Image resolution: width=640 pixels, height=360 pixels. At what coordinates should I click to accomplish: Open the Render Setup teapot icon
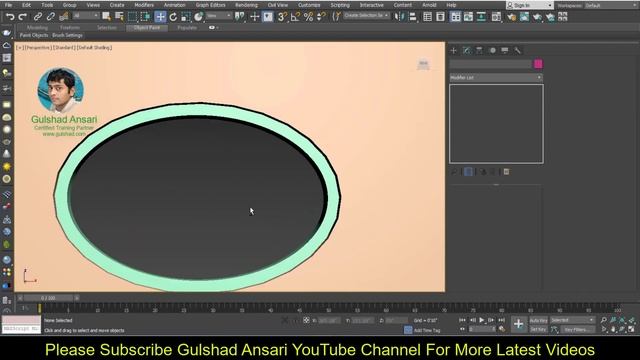(x=511, y=17)
